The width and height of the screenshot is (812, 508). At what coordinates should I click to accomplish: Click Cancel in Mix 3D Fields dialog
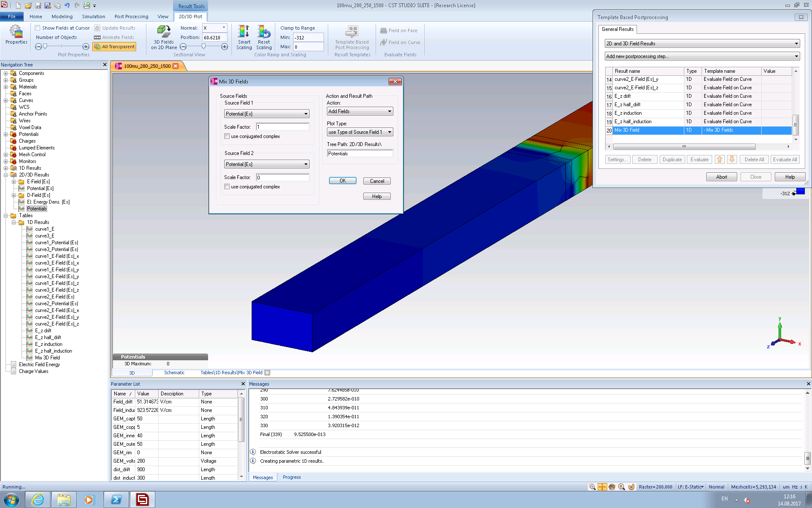[377, 181]
